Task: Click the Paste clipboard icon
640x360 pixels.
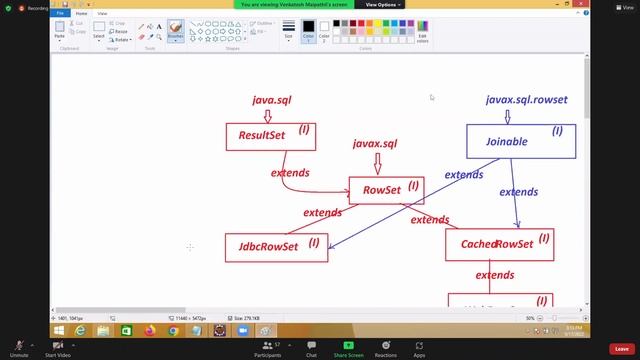Action: (x=60, y=27)
